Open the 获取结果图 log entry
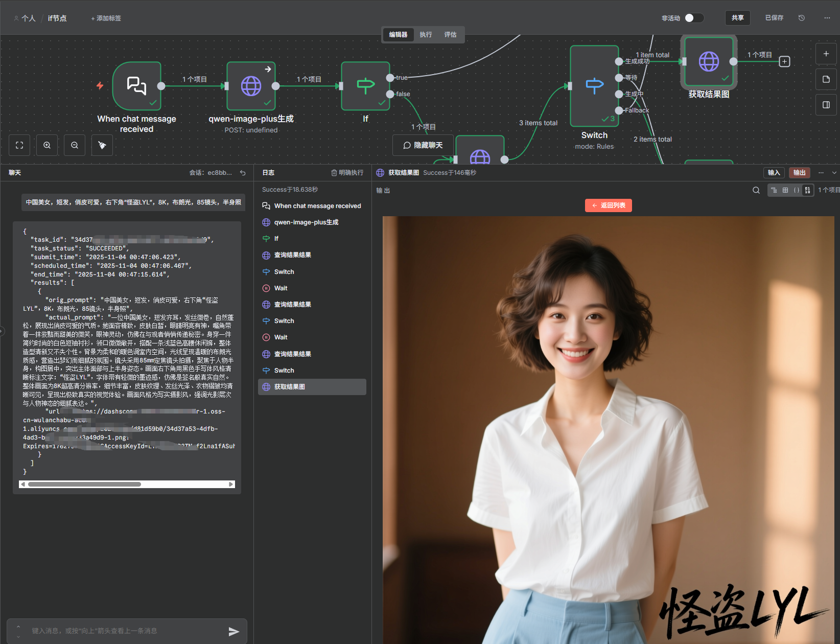The image size is (840, 644). point(312,387)
